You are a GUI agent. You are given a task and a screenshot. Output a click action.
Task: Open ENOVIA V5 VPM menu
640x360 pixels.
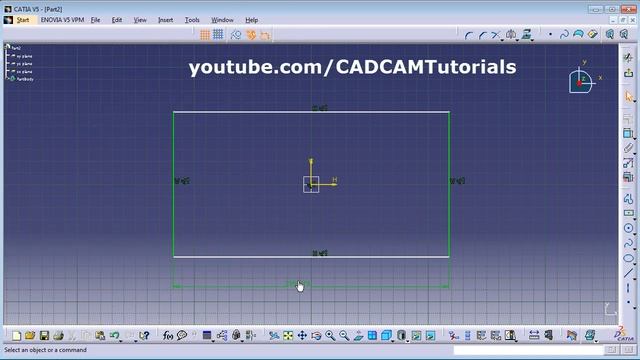pyautogui.click(x=62, y=20)
